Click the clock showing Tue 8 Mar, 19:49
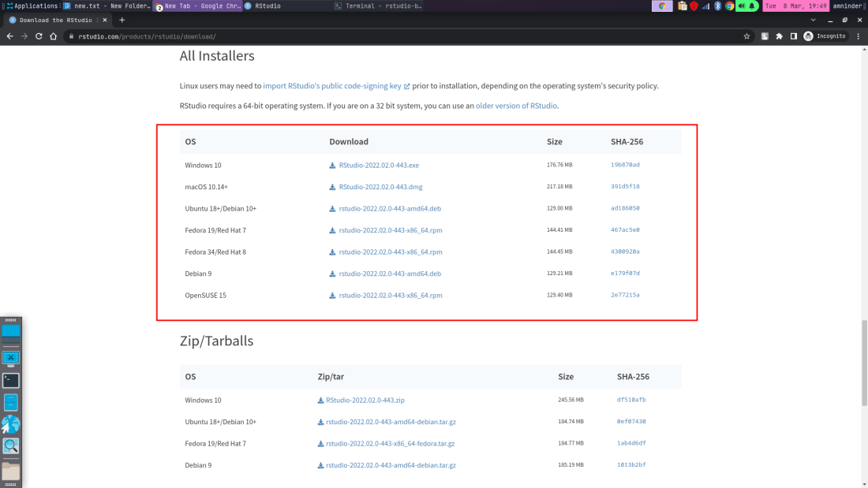The height and width of the screenshot is (488, 868). (796, 6)
